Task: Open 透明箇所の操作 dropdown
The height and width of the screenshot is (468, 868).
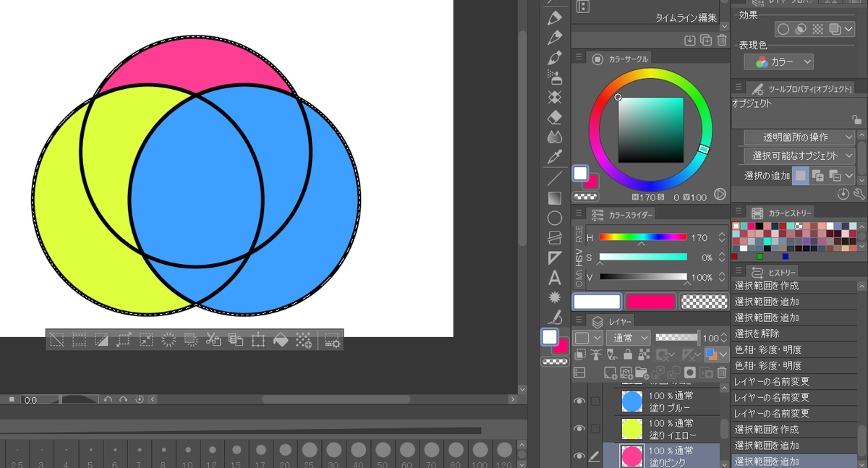Action: pyautogui.click(x=799, y=137)
